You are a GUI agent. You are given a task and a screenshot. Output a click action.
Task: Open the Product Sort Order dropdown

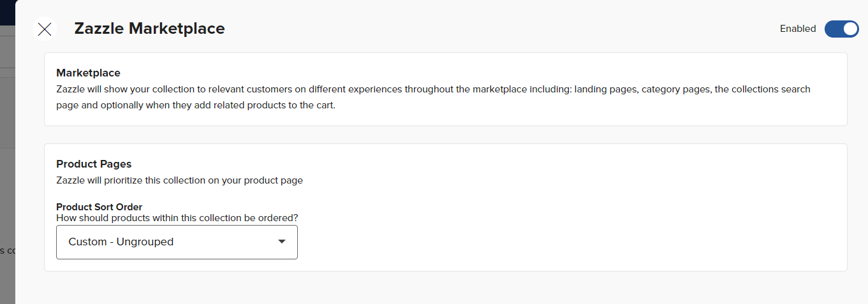tap(177, 242)
